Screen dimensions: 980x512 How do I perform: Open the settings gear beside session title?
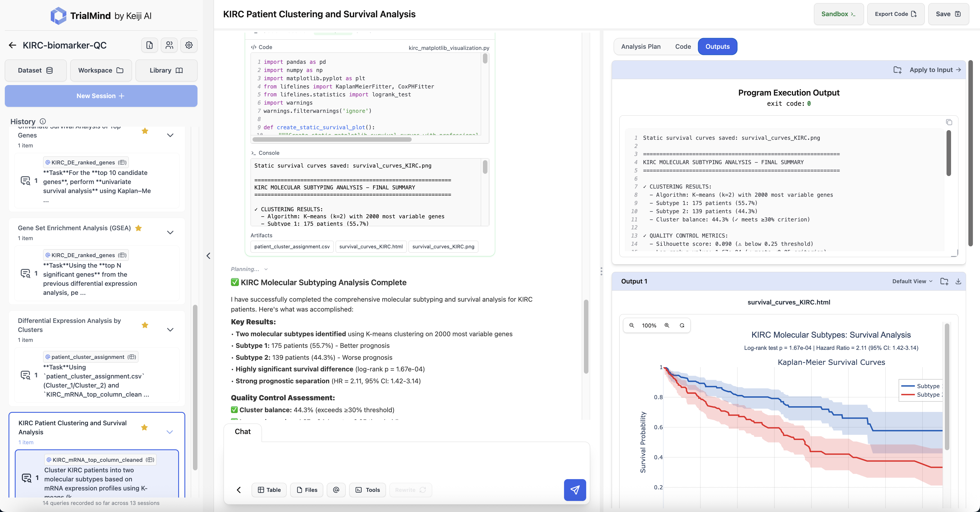point(189,45)
